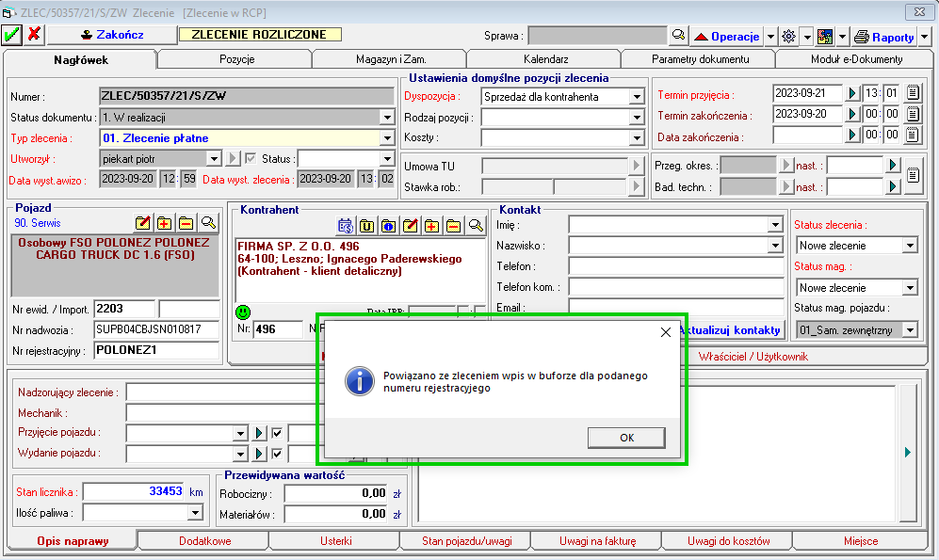Click the Zakończ button
Screen dimensions: 939x560
(112, 35)
